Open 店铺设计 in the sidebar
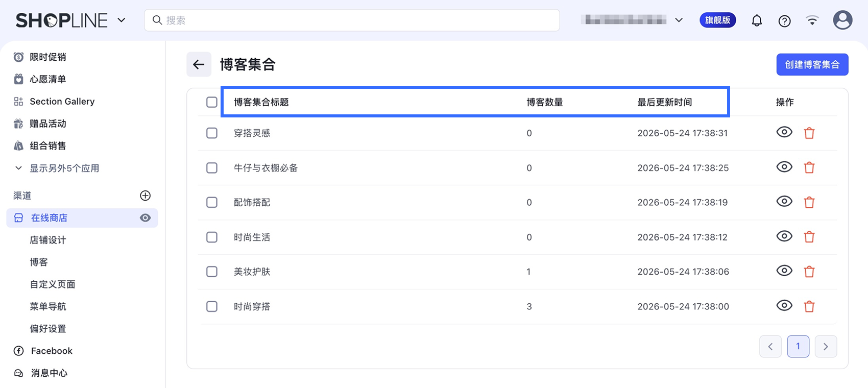Screen dimensions: 868x388 click(48, 240)
